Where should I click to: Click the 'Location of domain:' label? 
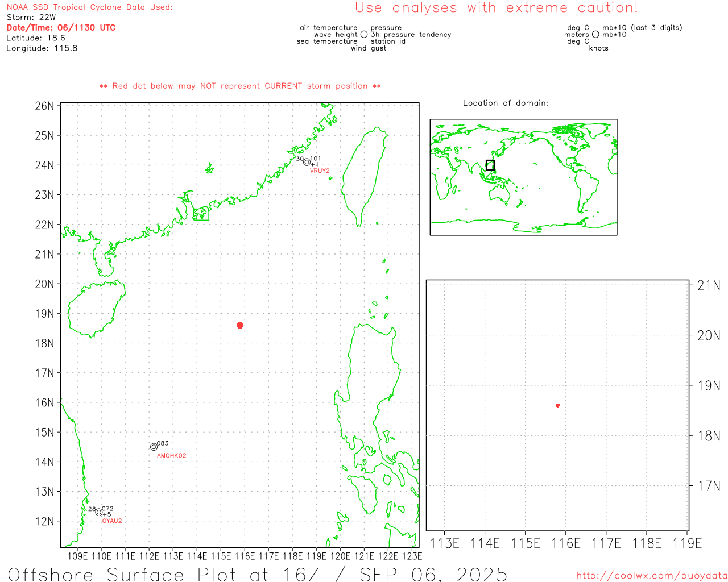506,103
